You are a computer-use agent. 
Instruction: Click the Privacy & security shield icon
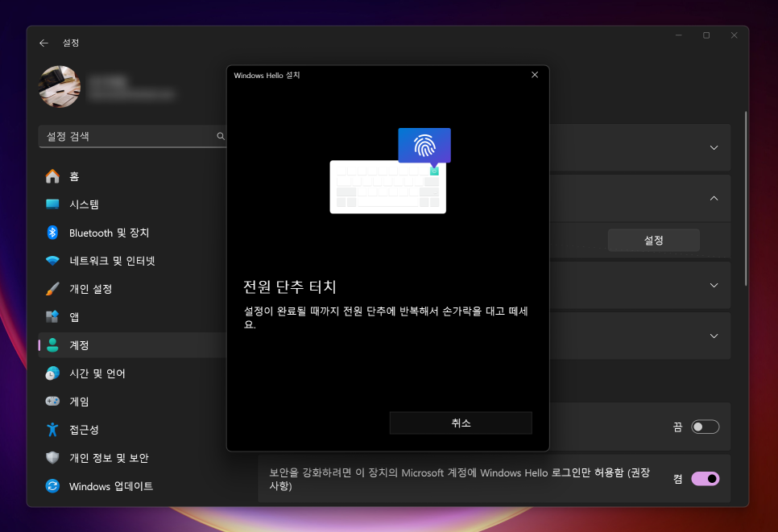coord(52,458)
